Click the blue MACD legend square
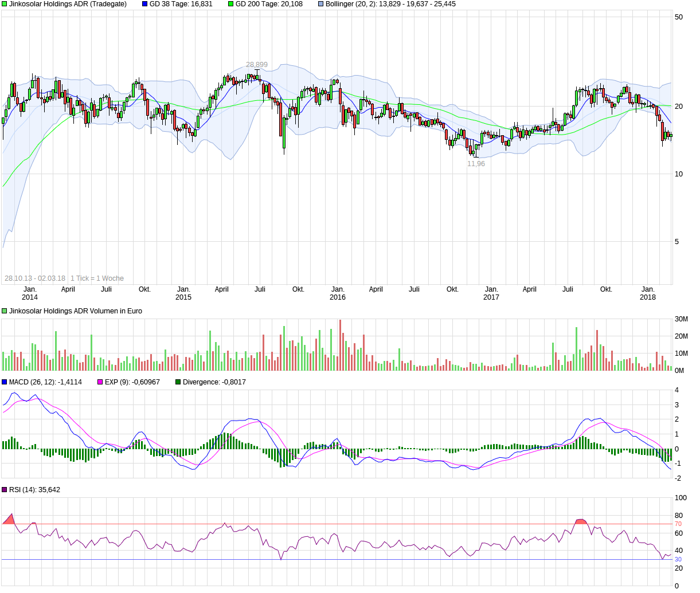The height and width of the screenshot is (593, 700). [5, 382]
